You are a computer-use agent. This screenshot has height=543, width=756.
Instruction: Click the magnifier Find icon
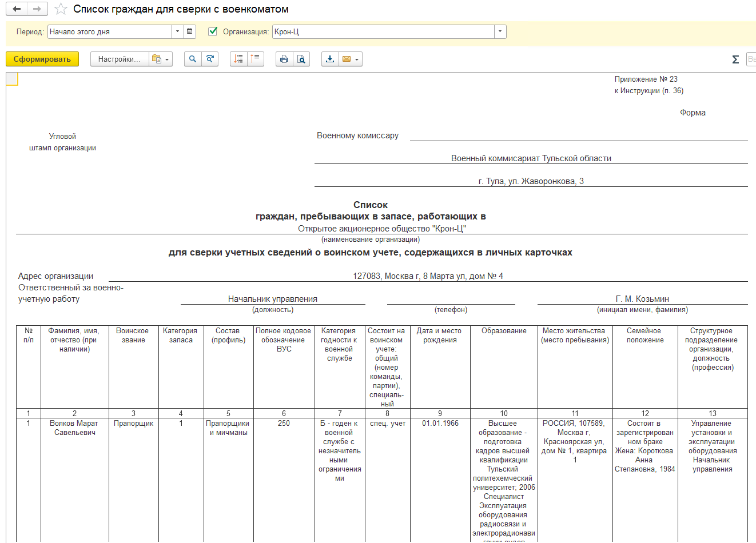click(x=193, y=59)
